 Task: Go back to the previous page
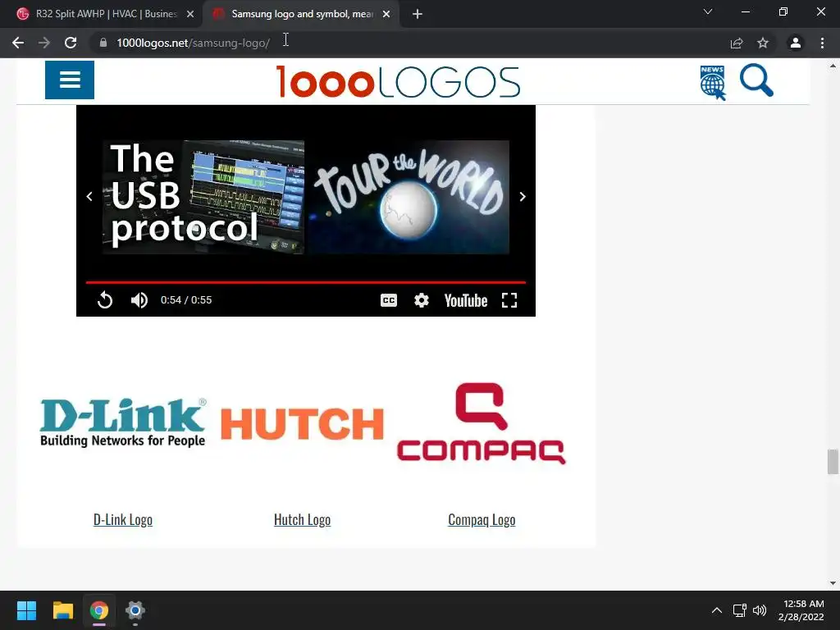pyautogui.click(x=18, y=43)
